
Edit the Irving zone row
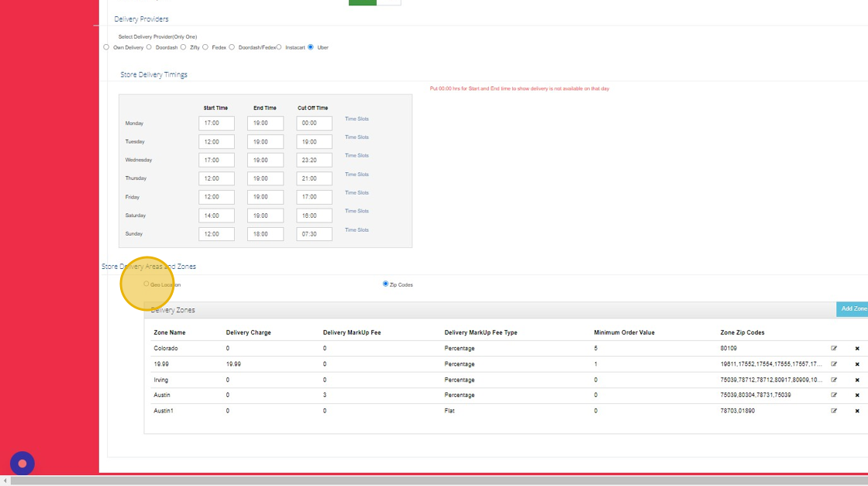tap(834, 380)
